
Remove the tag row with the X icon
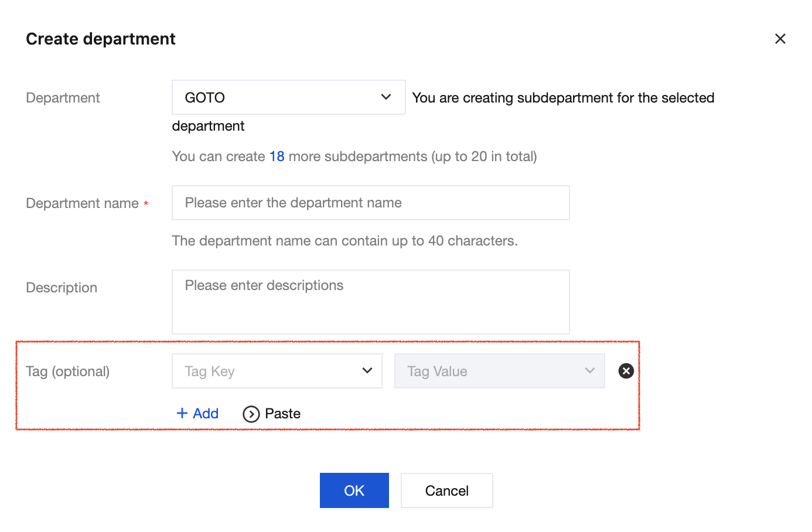pos(626,371)
